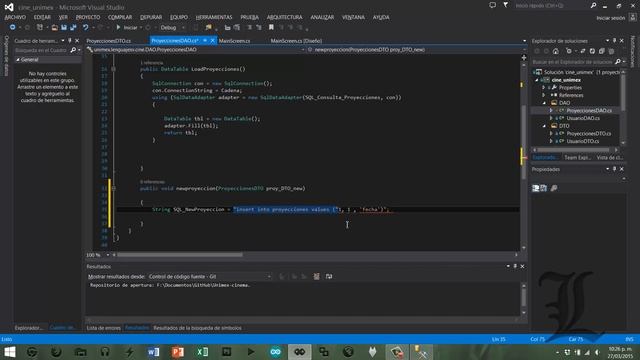Switch to the ProyeccionesDTO.cs tab
Viewport: 640px width, 360px height.
point(109,41)
